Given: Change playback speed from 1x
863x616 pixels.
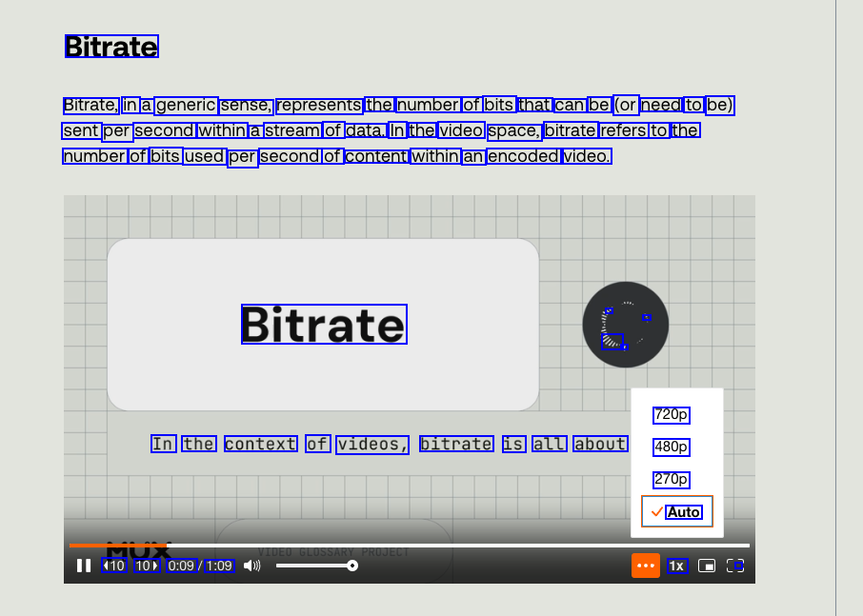Looking at the screenshot, I should coord(676,566).
